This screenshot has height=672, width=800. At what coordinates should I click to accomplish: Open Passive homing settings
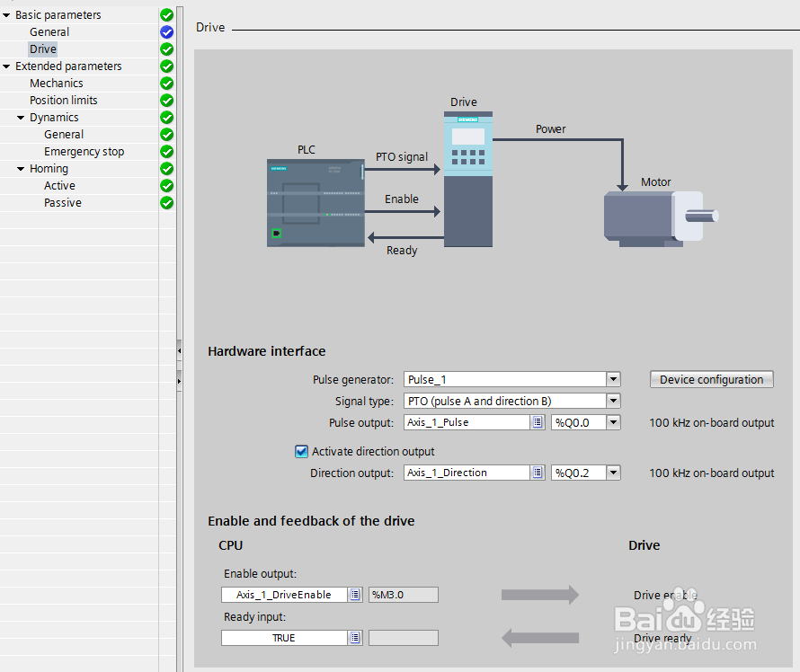click(x=63, y=202)
